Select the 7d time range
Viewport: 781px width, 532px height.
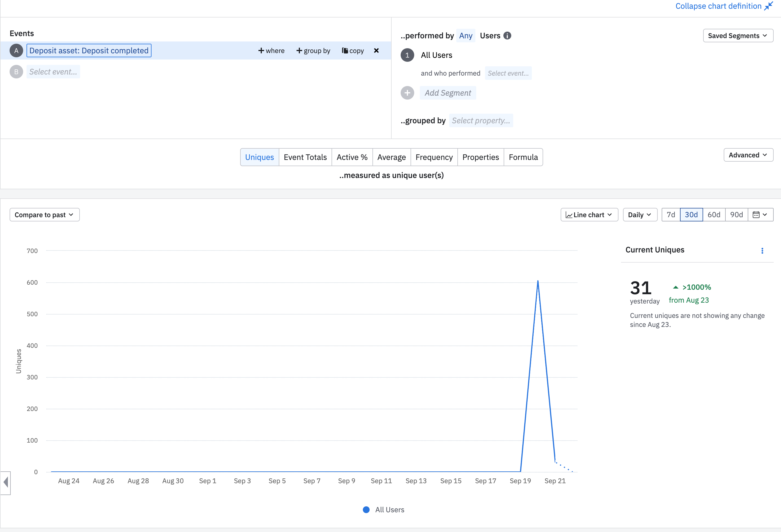[671, 214]
